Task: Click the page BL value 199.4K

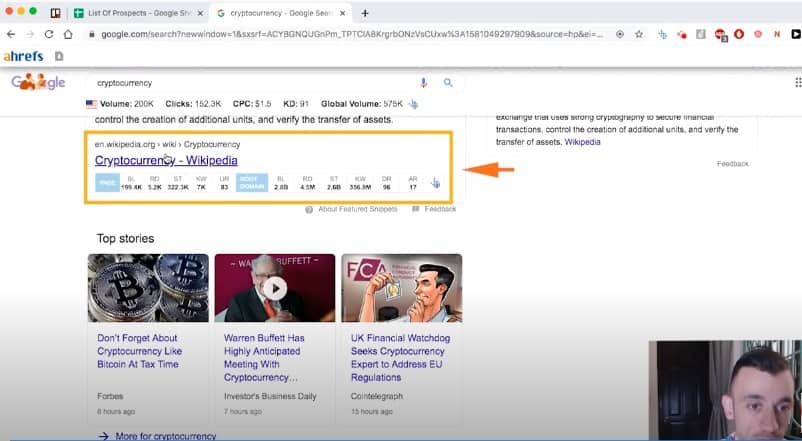Action: pos(131,187)
